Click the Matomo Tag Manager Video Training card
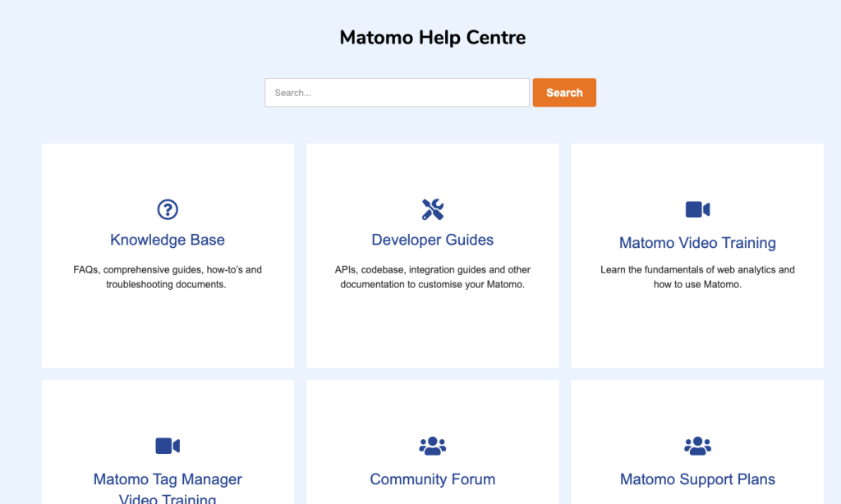This screenshot has height=504, width=841. tap(168, 410)
